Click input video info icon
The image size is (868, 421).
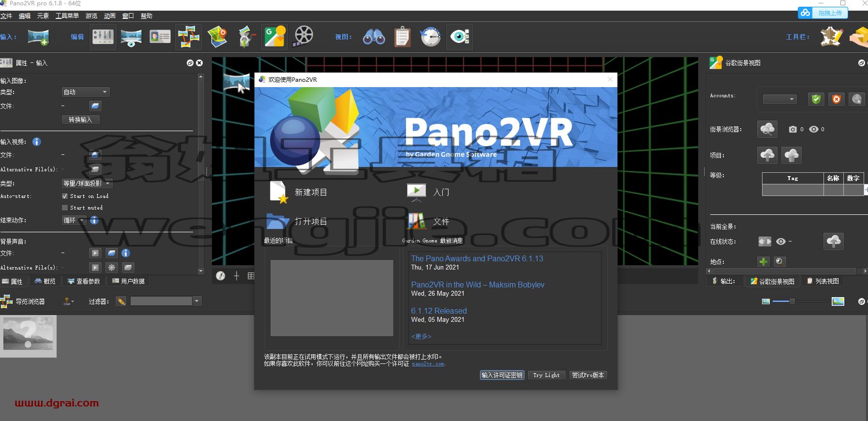click(x=37, y=142)
